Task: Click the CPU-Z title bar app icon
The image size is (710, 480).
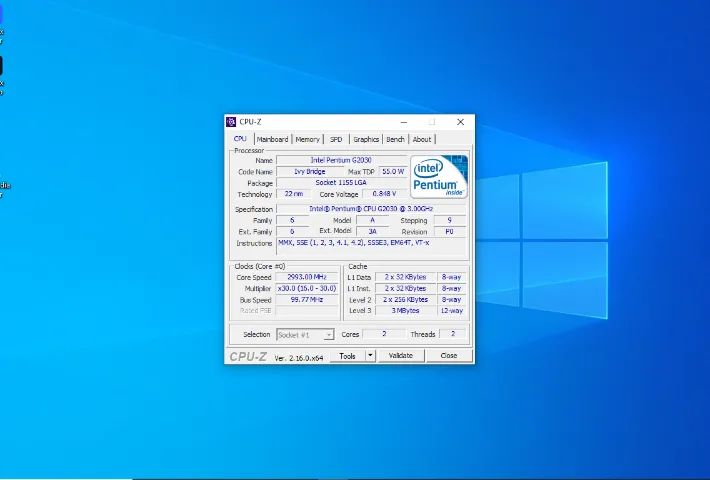Action: click(231, 122)
